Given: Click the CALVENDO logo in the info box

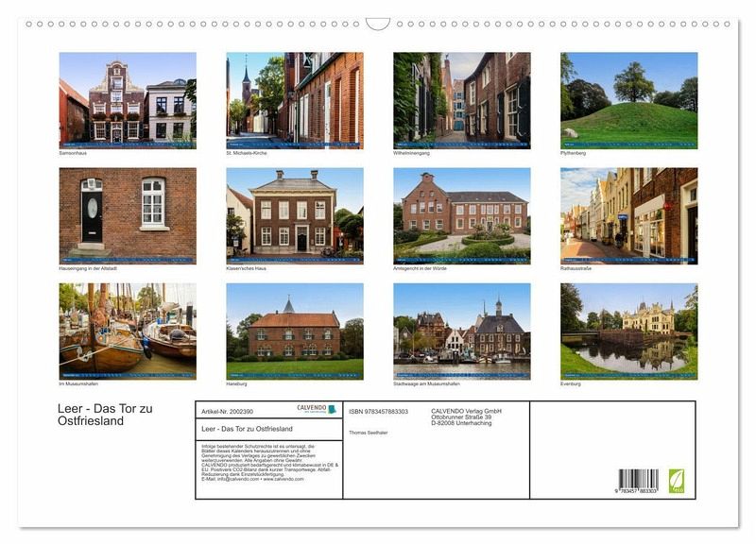Looking at the screenshot, I should 317,409.
